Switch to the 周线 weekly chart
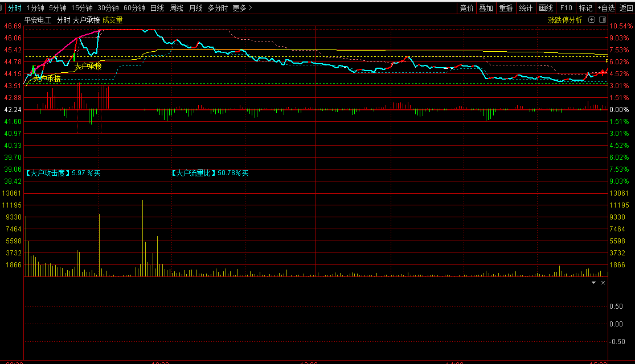Image resolution: width=635 pixels, height=364 pixels. click(x=177, y=8)
